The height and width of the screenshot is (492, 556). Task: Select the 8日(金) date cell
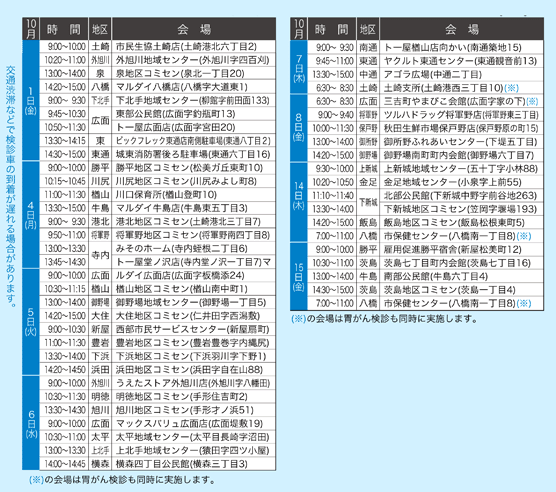tap(299, 128)
